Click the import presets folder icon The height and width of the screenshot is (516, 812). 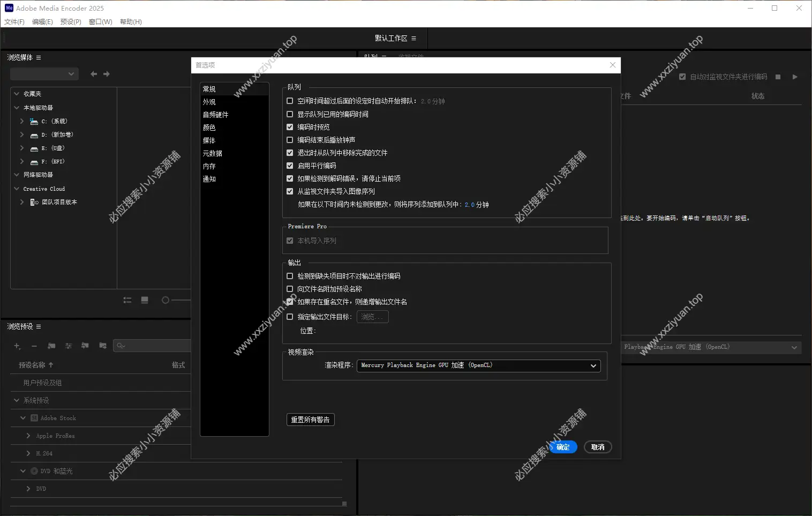(85, 346)
